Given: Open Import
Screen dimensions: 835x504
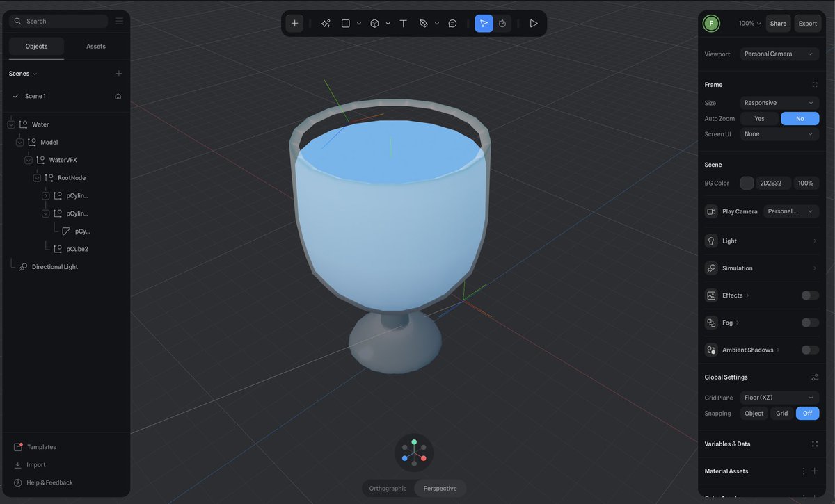Looking at the screenshot, I should [29, 465].
